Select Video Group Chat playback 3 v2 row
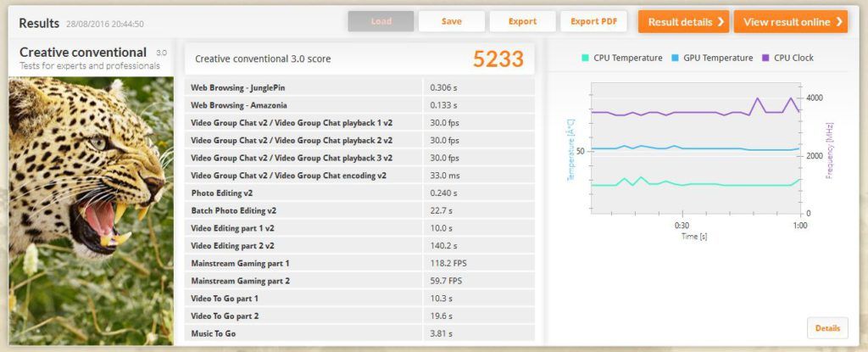The image size is (868, 352). tap(359, 158)
